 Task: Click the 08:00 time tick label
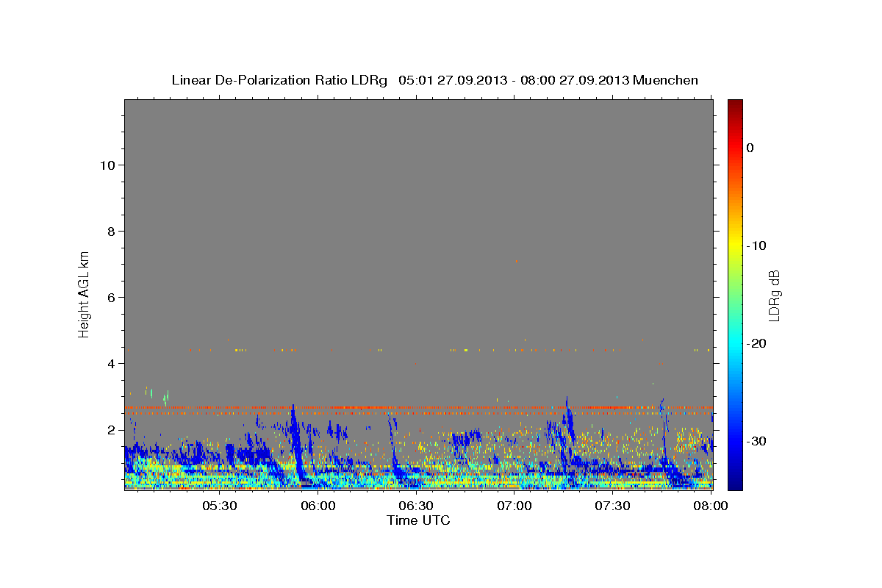coord(710,506)
